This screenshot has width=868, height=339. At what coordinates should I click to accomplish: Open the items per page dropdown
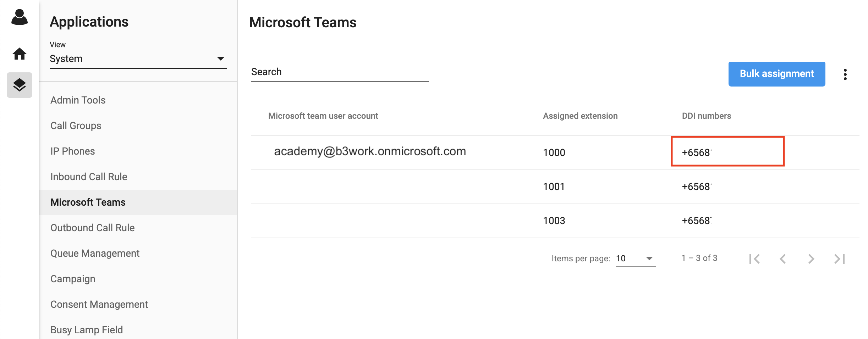[636, 259]
